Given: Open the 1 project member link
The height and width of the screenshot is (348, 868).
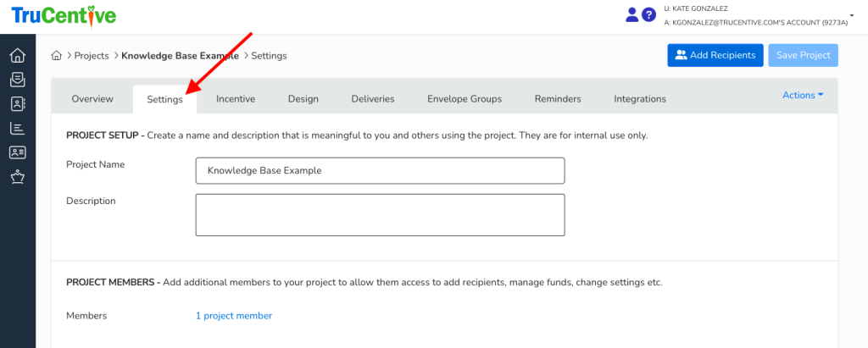Looking at the screenshot, I should point(233,316).
